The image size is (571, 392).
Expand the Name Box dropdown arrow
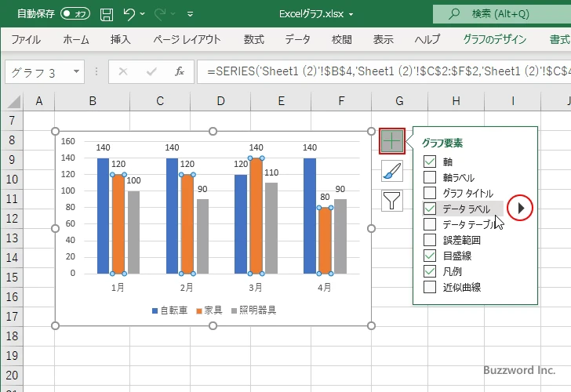(77, 71)
